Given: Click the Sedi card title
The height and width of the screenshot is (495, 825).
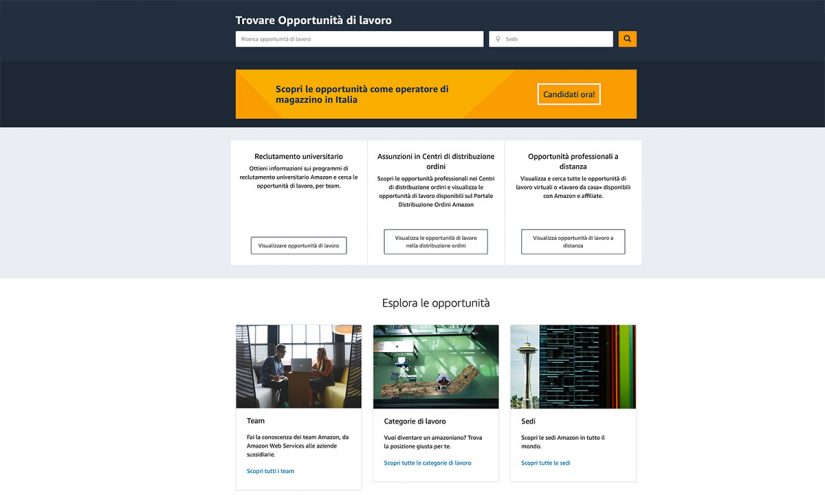Looking at the screenshot, I should point(528,421).
